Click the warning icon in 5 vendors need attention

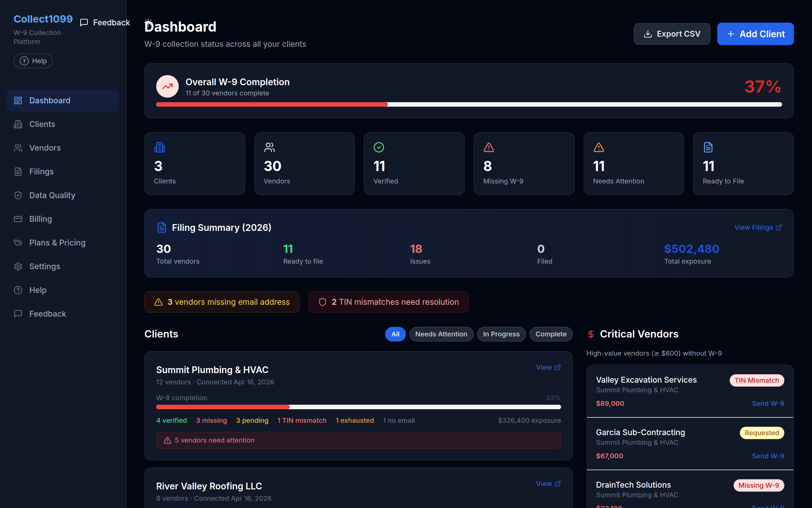click(x=167, y=440)
